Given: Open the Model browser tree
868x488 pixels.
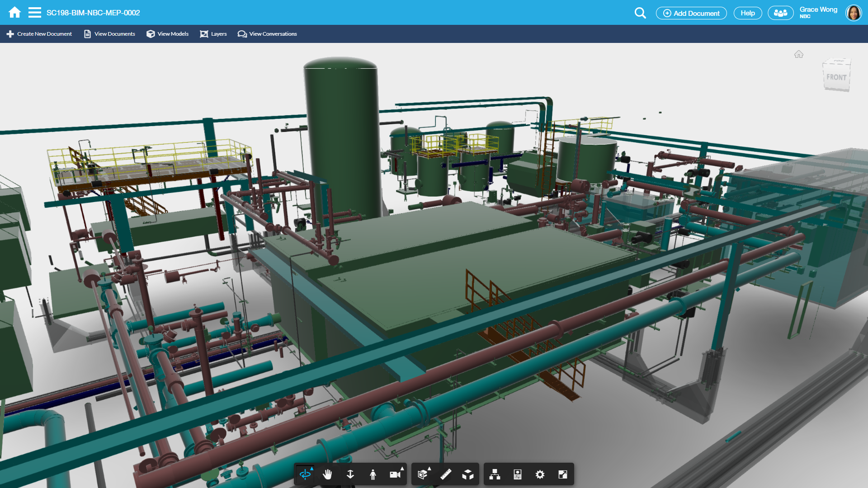Looking at the screenshot, I should click(x=495, y=474).
